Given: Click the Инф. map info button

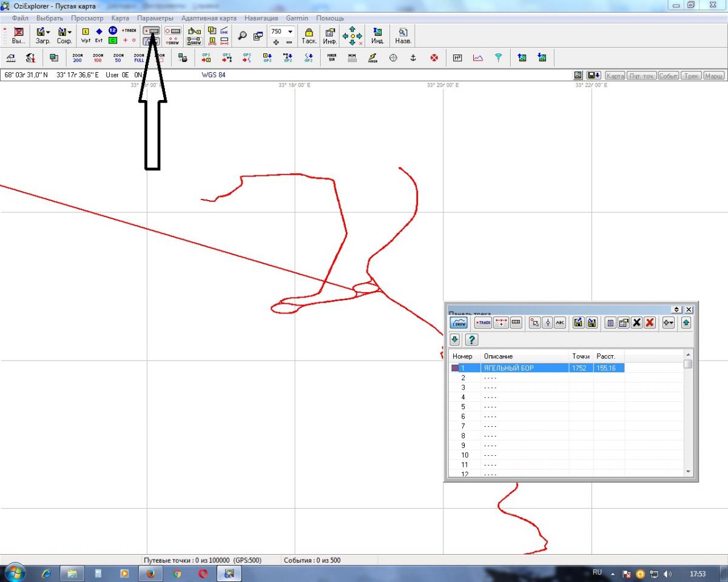Looking at the screenshot, I should pos(330,35).
